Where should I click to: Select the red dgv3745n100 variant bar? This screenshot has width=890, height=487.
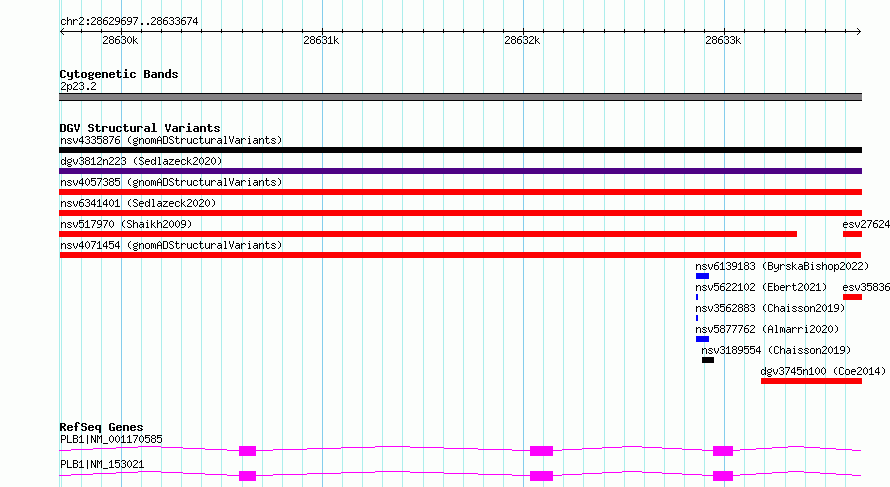tap(812, 381)
